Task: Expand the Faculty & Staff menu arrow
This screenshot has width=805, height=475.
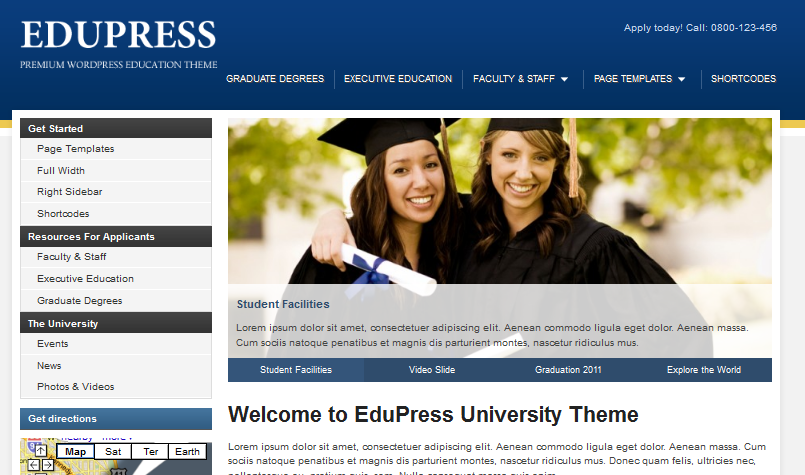Action: [564, 79]
